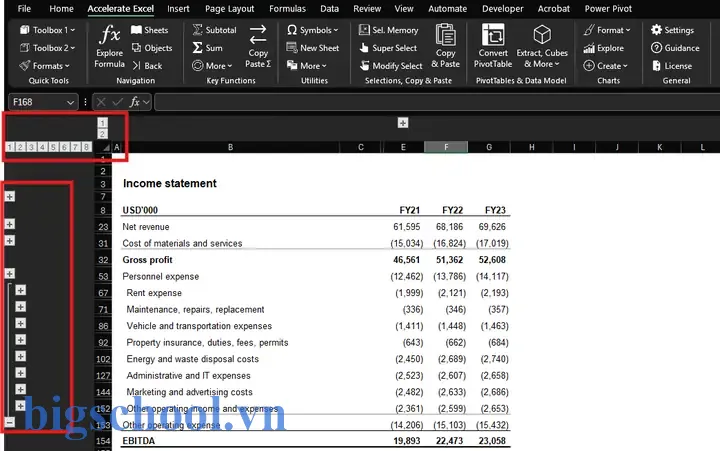Expand row group beside Net revenue

[x=10, y=224]
